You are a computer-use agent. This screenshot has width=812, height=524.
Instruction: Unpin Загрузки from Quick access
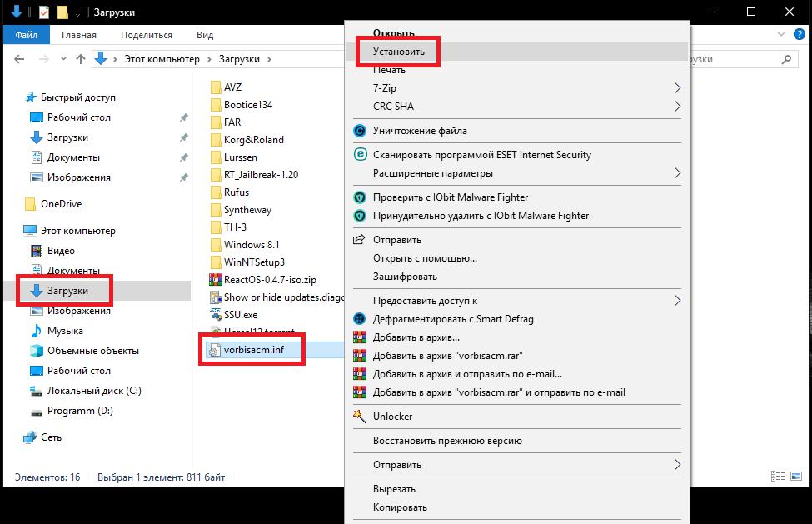183,137
